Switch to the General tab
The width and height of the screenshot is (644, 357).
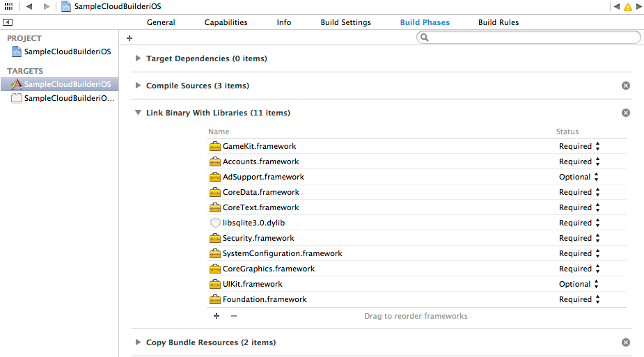point(161,22)
